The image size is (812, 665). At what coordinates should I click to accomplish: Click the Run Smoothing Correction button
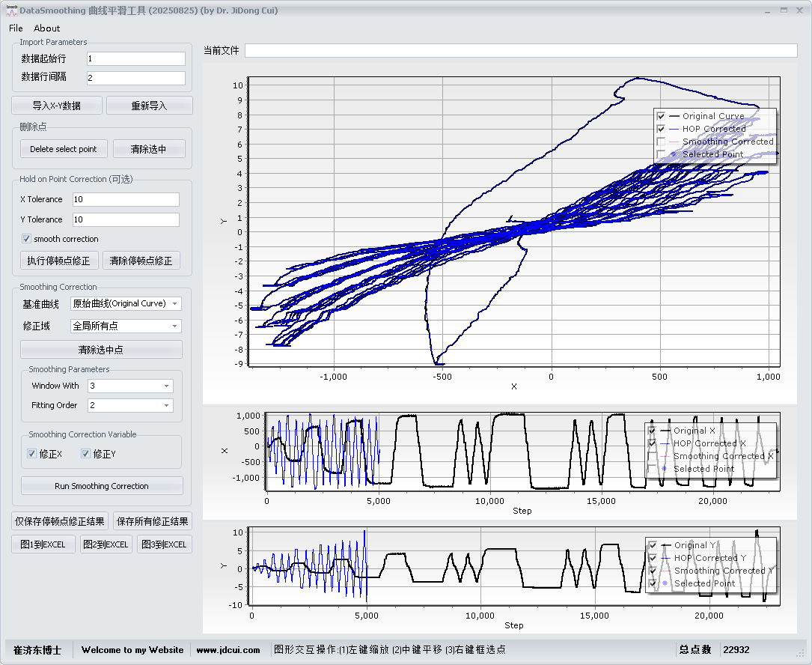coord(102,486)
